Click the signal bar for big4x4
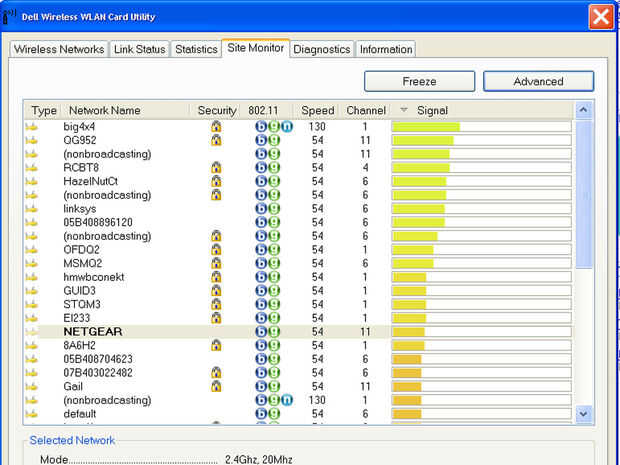 tap(482, 127)
